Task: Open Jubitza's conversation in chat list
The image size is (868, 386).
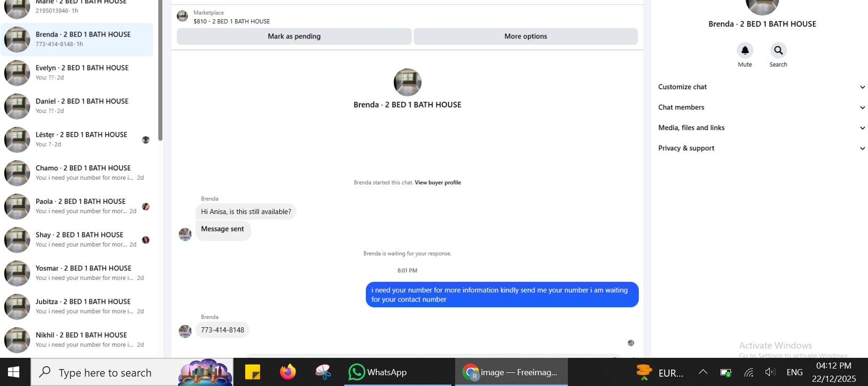Action: [x=77, y=306]
